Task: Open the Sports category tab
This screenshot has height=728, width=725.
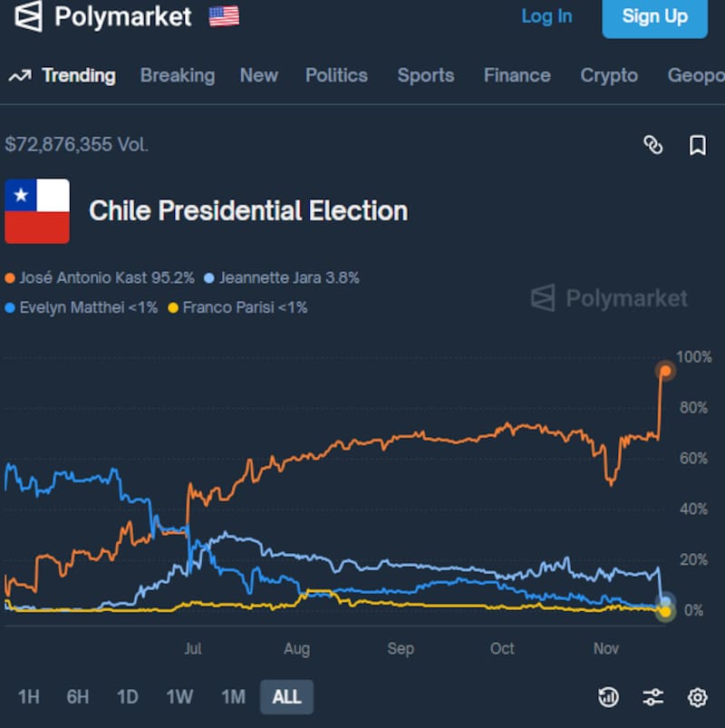Action: pyautogui.click(x=426, y=75)
